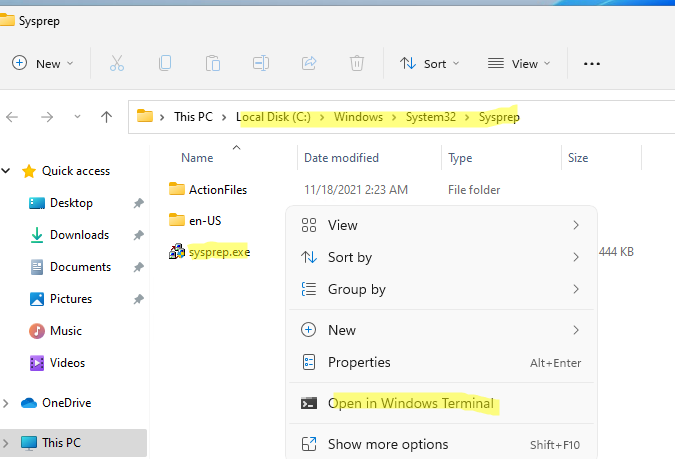Click the Cut scissors icon
This screenshot has width=675, height=459.
click(117, 63)
